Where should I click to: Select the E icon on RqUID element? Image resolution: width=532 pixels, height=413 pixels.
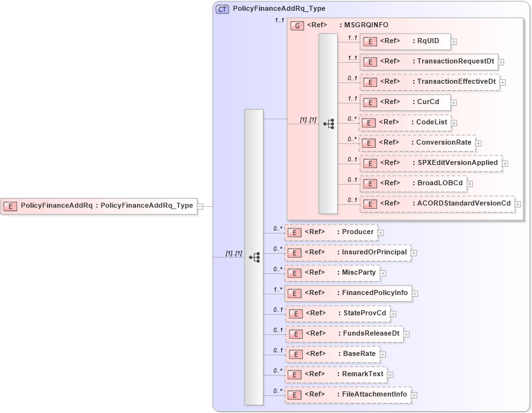[x=369, y=41]
